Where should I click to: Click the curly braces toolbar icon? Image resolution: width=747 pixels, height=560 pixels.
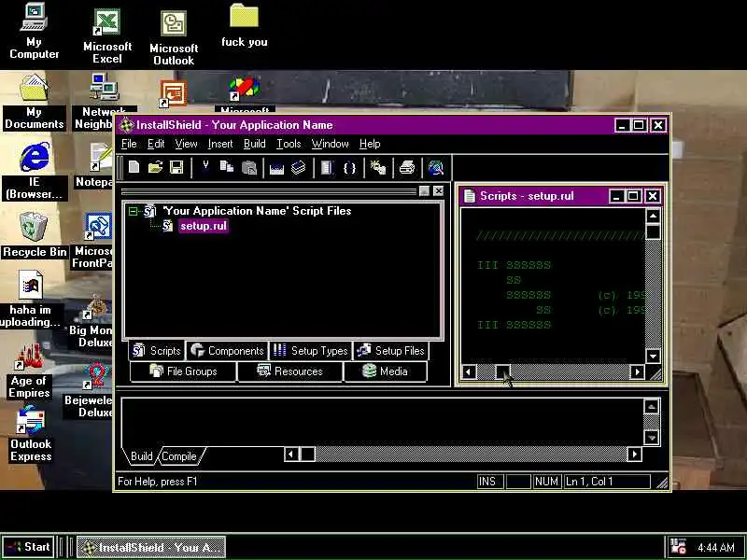[349, 168]
